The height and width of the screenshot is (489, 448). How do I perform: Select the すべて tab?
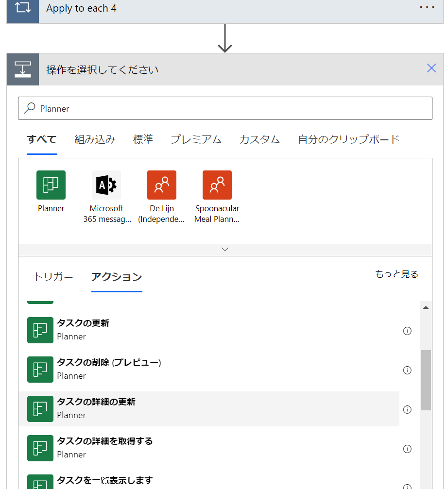tap(42, 139)
